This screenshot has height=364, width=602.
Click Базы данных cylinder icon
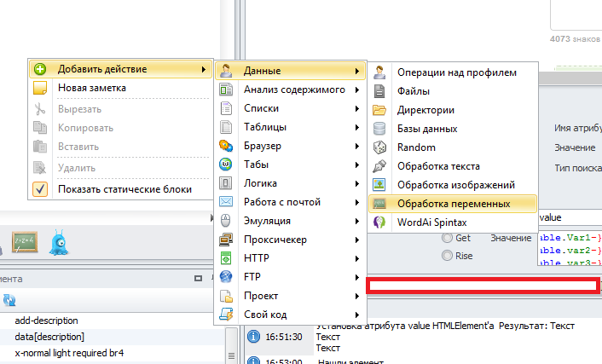[x=379, y=129]
